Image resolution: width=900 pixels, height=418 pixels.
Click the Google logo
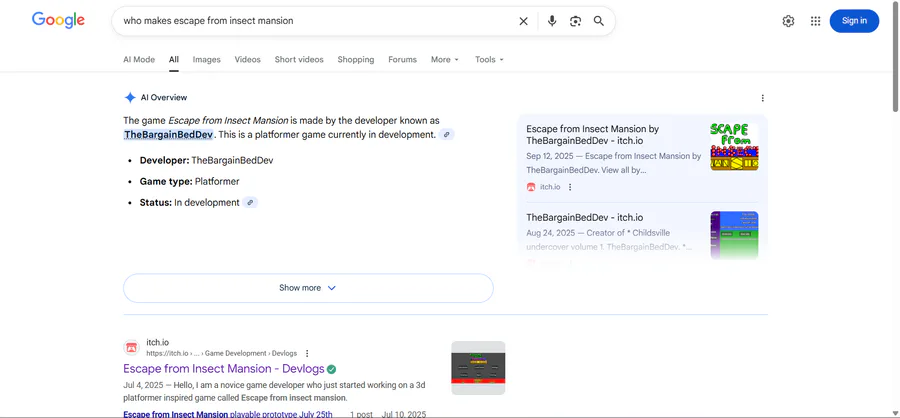click(x=58, y=20)
